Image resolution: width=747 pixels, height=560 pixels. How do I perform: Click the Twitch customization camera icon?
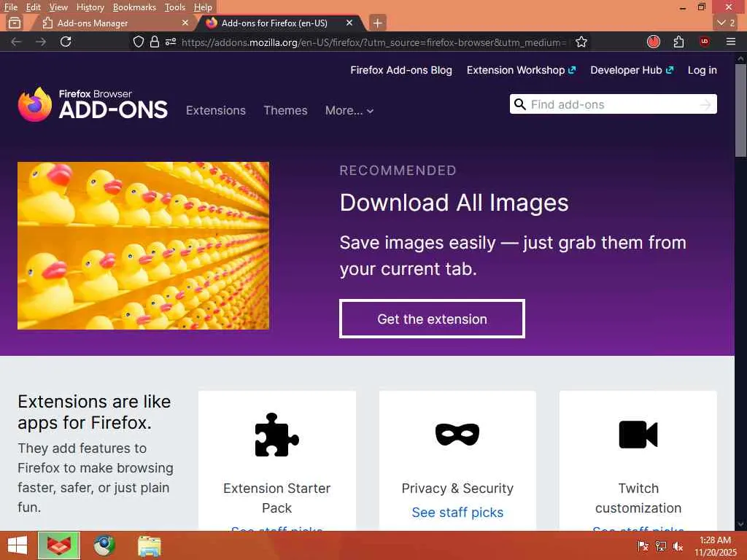[638, 435]
